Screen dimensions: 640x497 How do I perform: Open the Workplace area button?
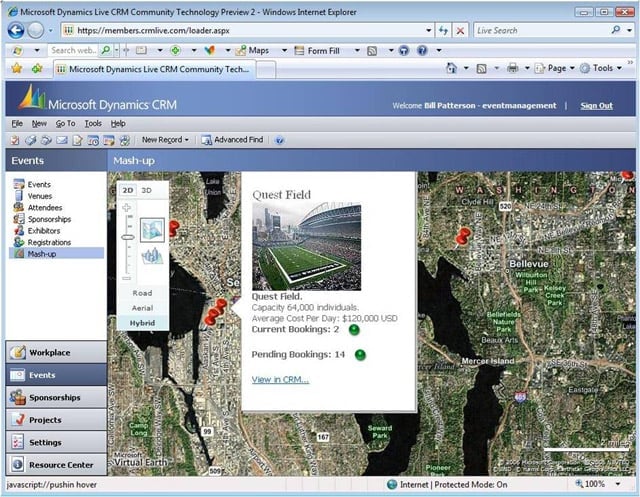[56, 353]
